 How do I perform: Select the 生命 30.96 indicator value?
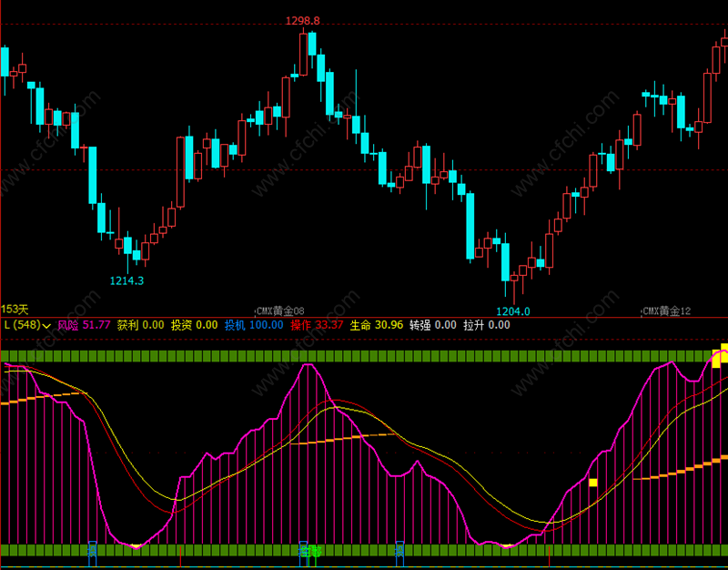[x=376, y=325]
